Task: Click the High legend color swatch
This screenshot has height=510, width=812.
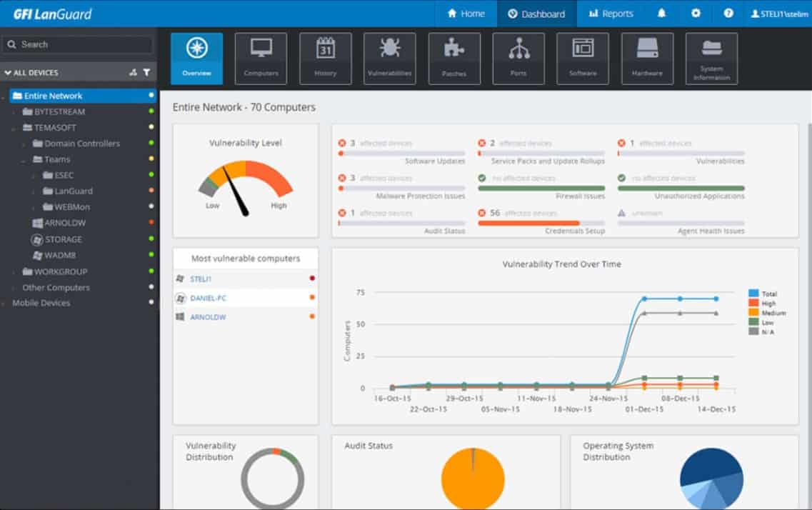Action: coord(753,303)
